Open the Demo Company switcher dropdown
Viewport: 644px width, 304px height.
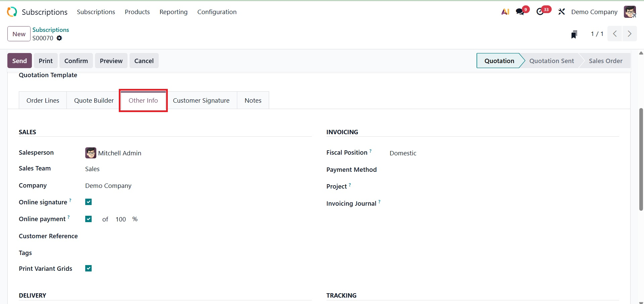coord(594,12)
